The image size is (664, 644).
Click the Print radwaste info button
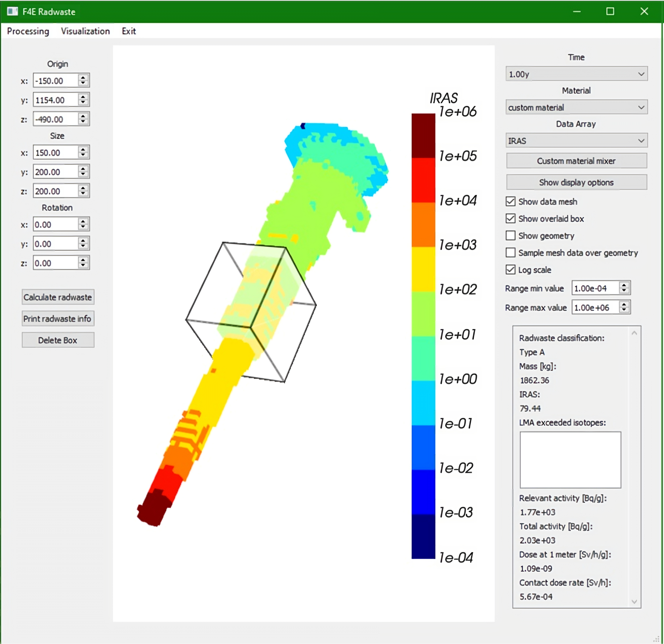pyautogui.click(x=58, y=319)
